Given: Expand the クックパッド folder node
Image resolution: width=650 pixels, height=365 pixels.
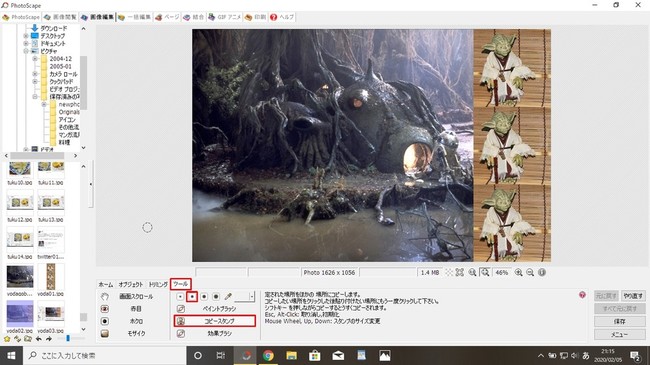Looking at the screenshot, I should tap(35, 82).
